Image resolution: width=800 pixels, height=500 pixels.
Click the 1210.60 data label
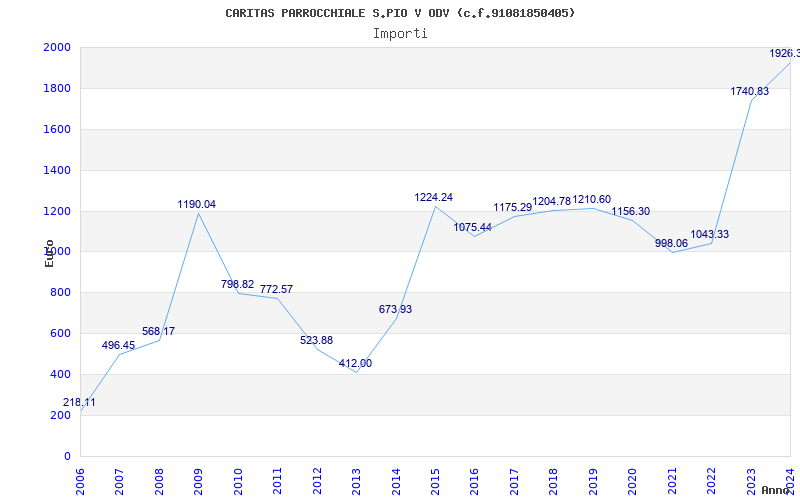coord(592,199)
